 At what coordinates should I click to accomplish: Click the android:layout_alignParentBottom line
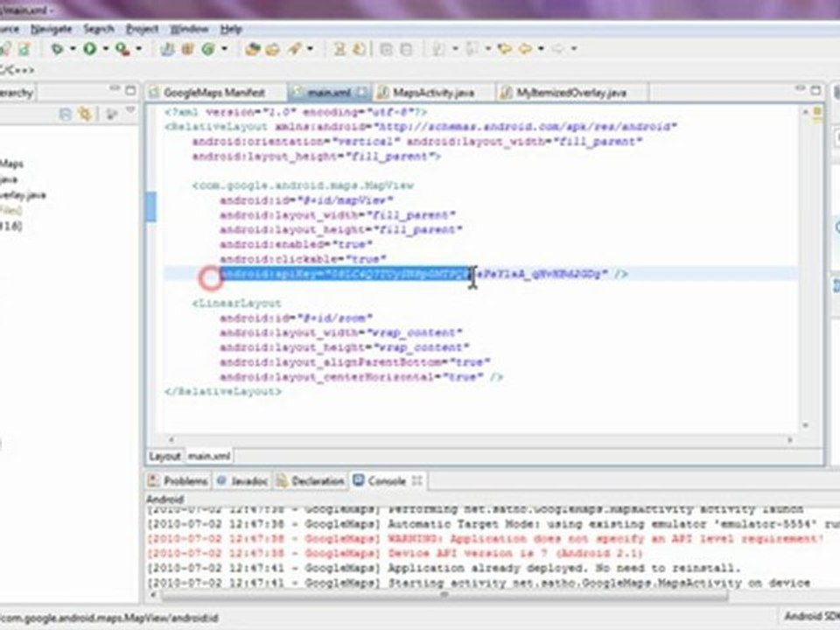[355, 362]
